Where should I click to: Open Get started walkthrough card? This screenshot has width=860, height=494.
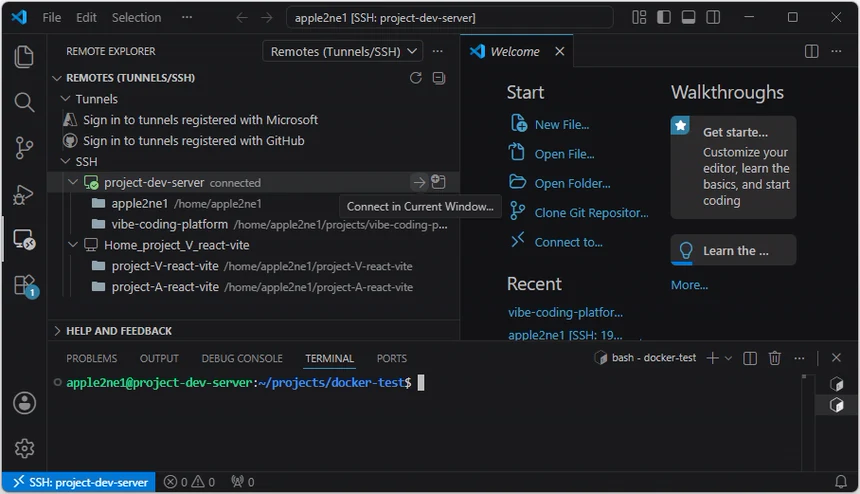733,167
